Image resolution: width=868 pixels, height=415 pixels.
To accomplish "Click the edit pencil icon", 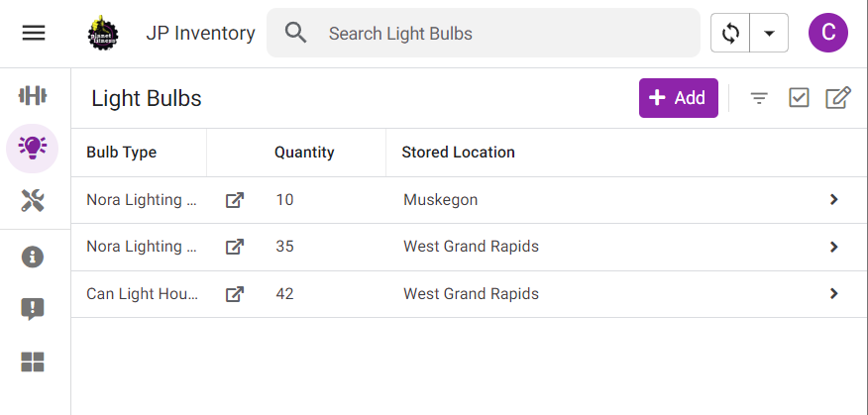I will click(838, 97).
